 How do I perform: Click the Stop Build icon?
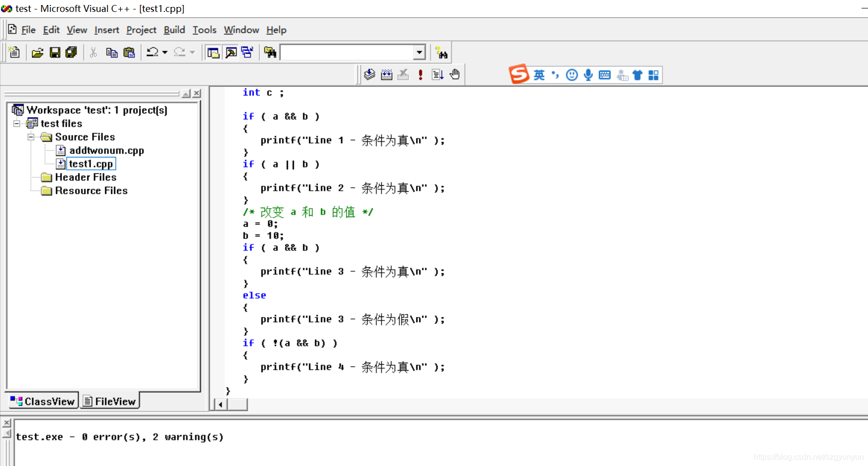403,75
